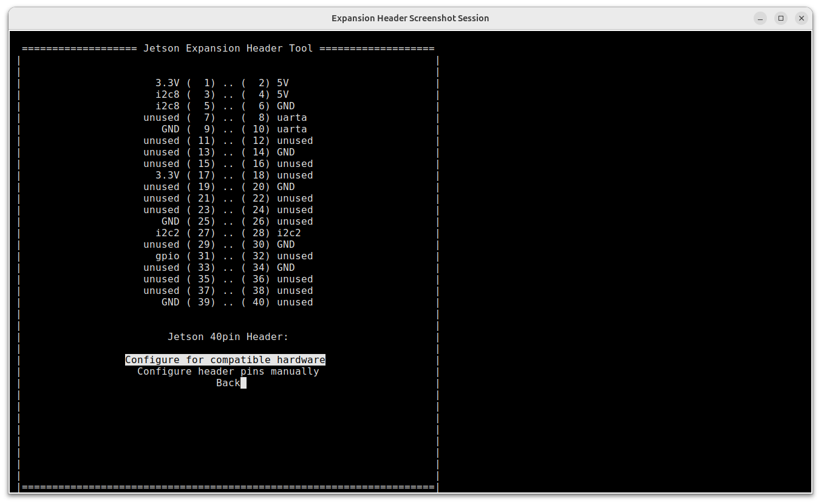The image size is (821, 504).
Task: Click the unused label of pin 13
Action: pos(162,152)
